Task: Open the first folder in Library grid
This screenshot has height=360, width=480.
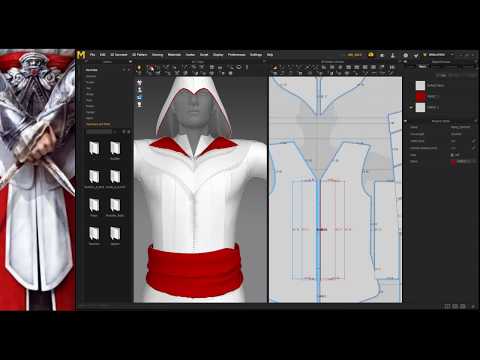Action: pos(94,148)
